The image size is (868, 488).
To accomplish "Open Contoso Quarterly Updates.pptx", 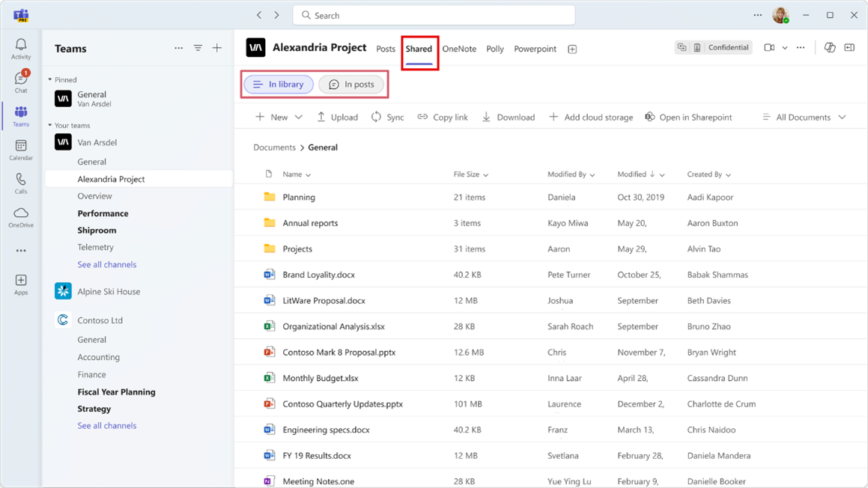I will coord(343,404).
